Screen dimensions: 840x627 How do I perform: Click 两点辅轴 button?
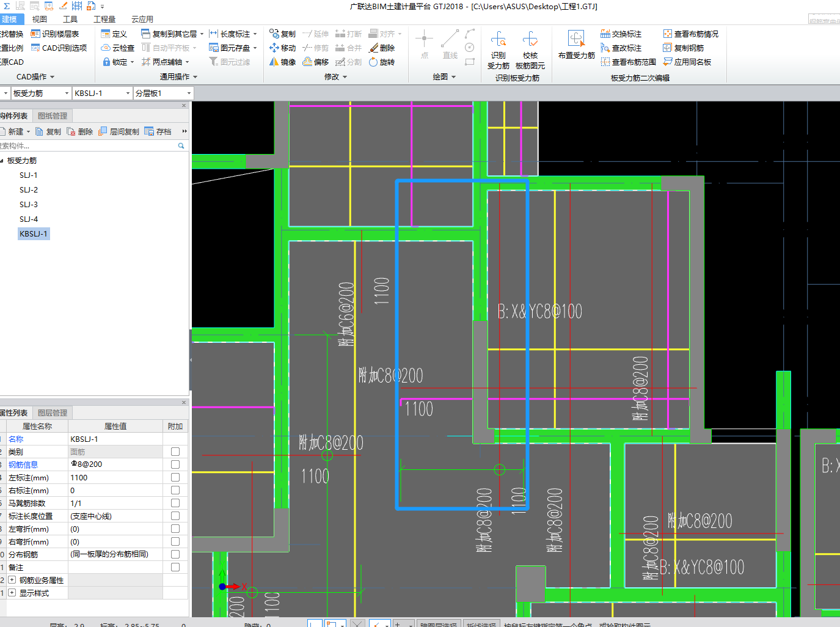coord(166,62)
